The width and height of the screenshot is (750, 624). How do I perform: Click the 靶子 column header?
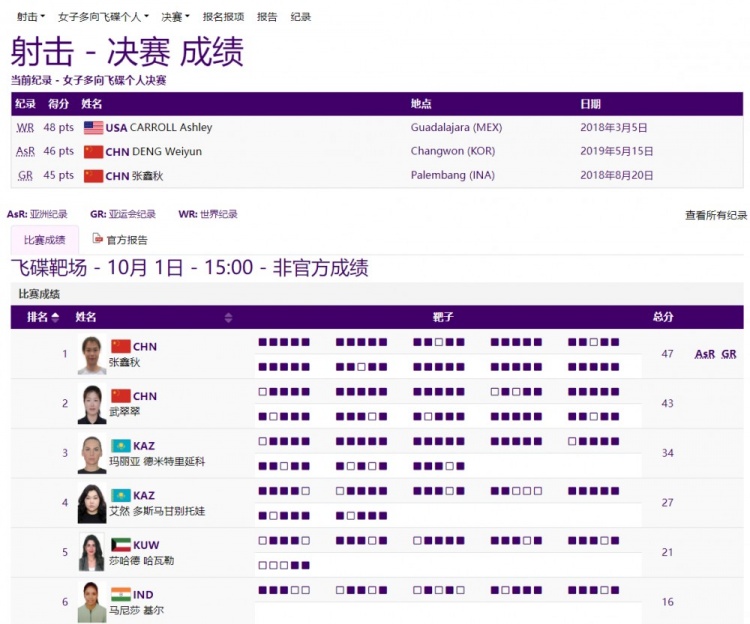coord(443,317)
